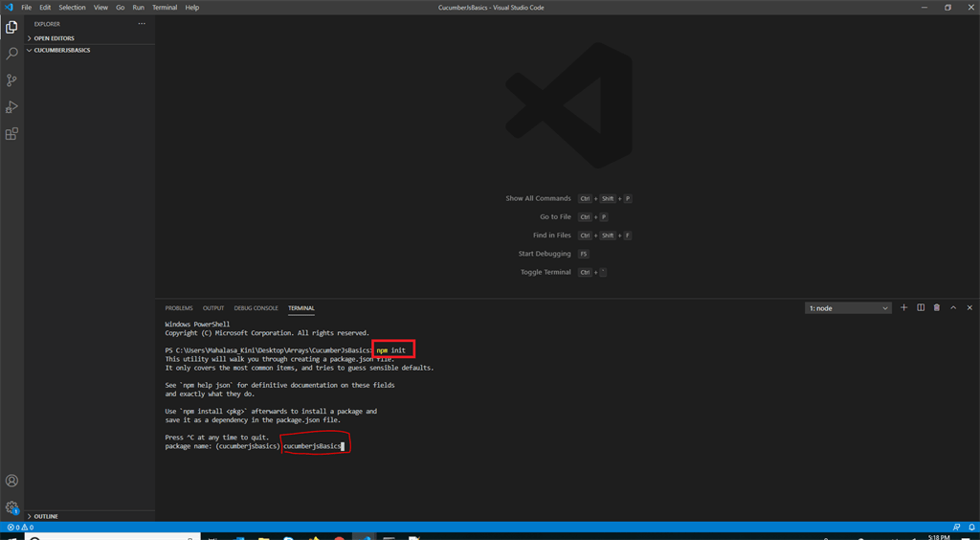The image size is (980, 540).
Task: Open the Help menu
Action: tap(191, 8)
